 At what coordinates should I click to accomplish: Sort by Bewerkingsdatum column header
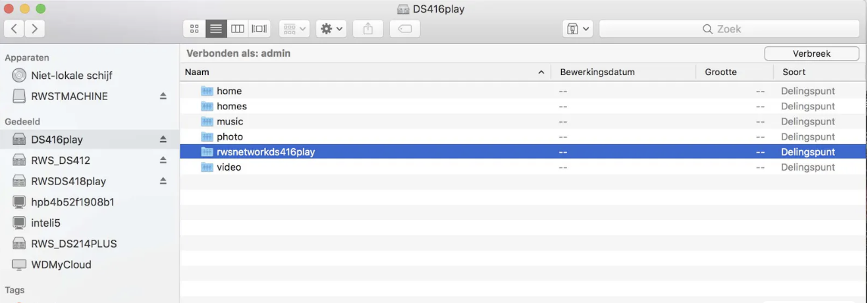point(597,72)
